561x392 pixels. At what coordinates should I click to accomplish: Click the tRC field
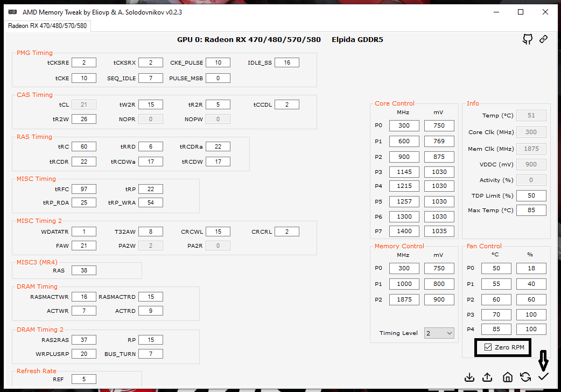click(x=84, y=146)
